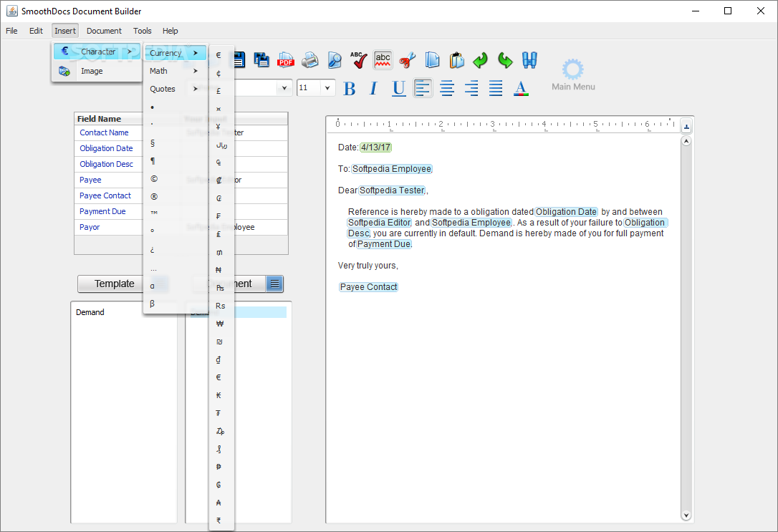Expand the Character submenu

pos(97,52)
